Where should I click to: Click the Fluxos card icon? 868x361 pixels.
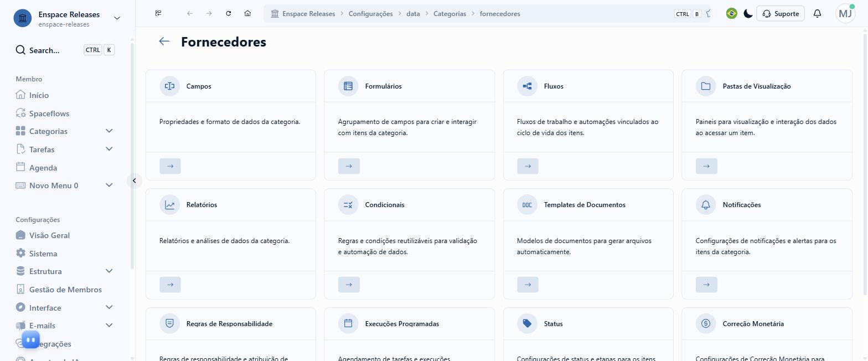click(527, 86)
